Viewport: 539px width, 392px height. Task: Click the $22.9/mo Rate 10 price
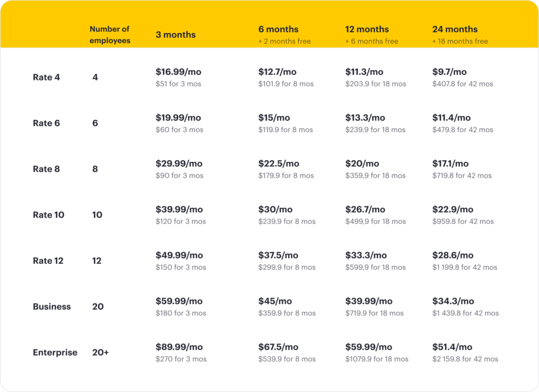coord(452,209)
